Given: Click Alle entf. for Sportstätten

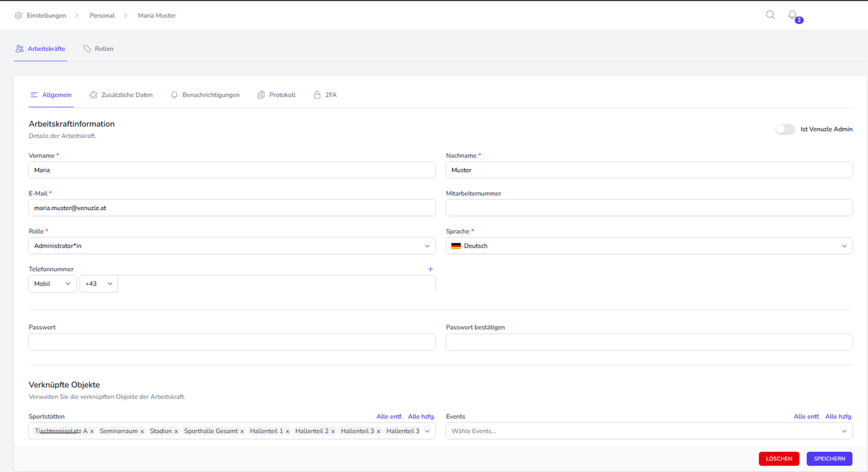Looking at the screenshot, I should pos(389,416).
